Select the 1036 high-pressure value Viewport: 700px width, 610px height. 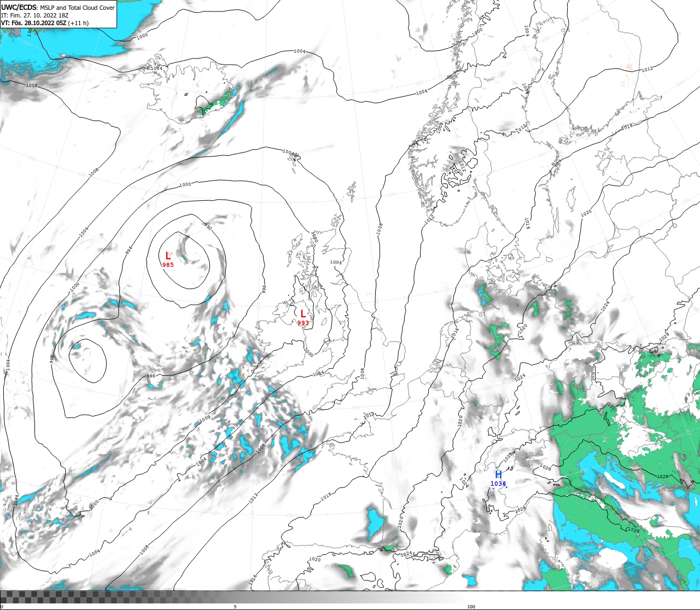click(x=498, y=484)
